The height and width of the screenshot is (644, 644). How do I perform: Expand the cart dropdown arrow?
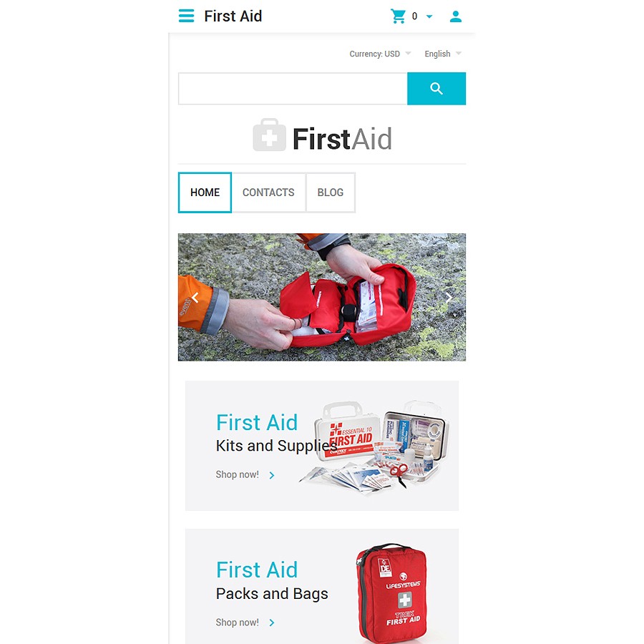[429, 16]
